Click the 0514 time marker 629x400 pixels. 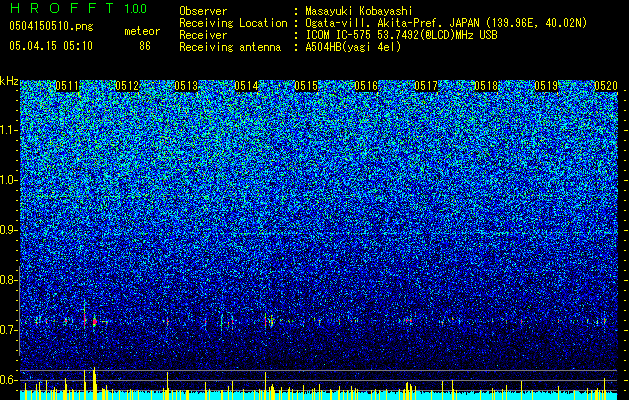246,86
